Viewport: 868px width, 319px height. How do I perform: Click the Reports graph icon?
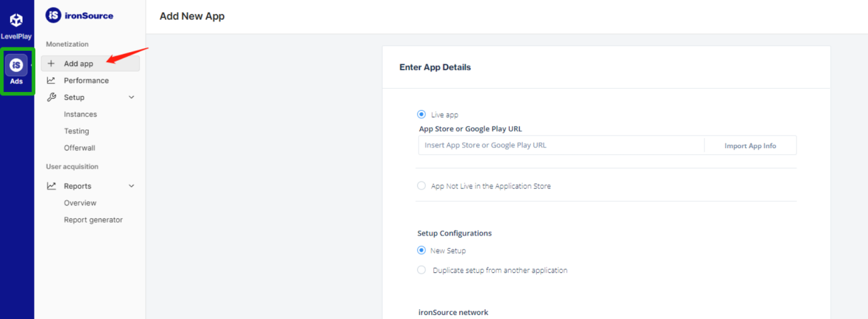point(51,186)
